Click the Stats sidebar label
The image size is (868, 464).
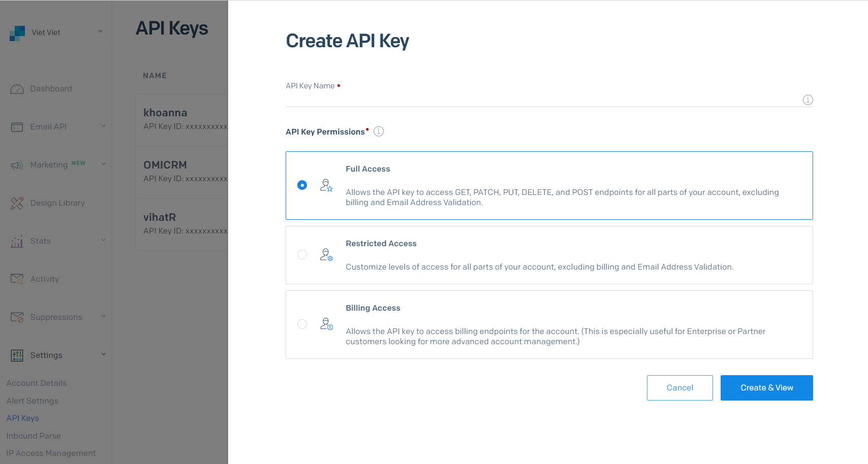[41, 241]
